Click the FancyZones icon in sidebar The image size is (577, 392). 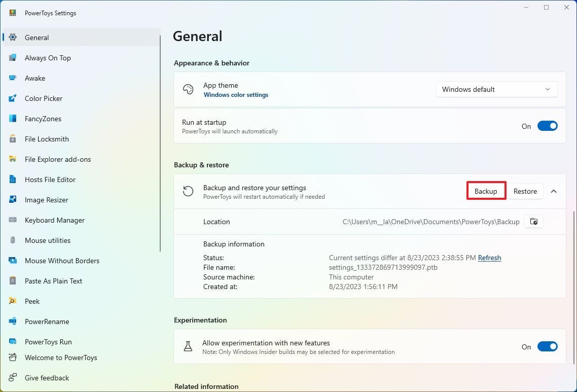13,119
